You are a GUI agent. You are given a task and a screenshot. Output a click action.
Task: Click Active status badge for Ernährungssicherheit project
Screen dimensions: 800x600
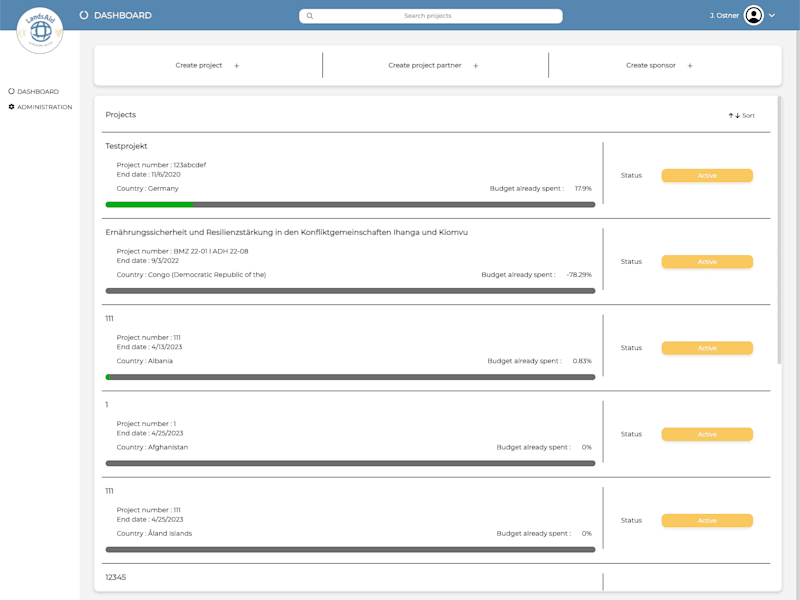707,262
